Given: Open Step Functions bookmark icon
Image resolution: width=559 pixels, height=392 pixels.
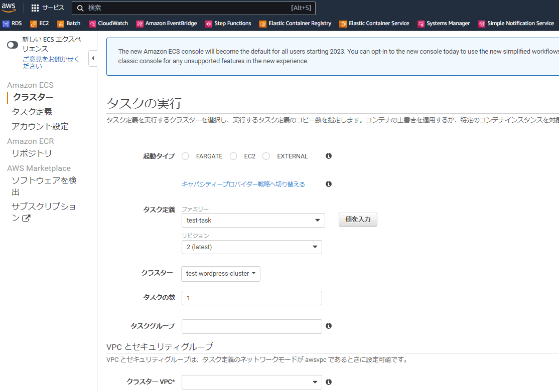Looking at the screenshot, I should tap(209, 24).
